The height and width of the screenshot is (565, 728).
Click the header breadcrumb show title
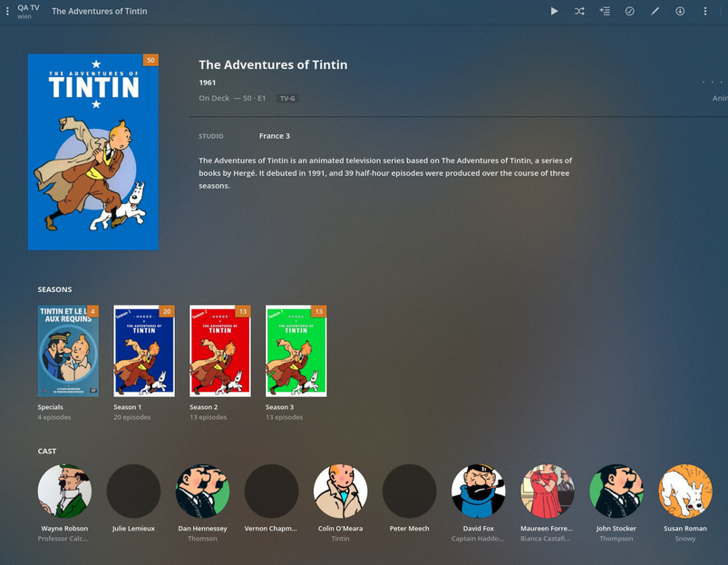pyautogui.click(x=100, y=11)
